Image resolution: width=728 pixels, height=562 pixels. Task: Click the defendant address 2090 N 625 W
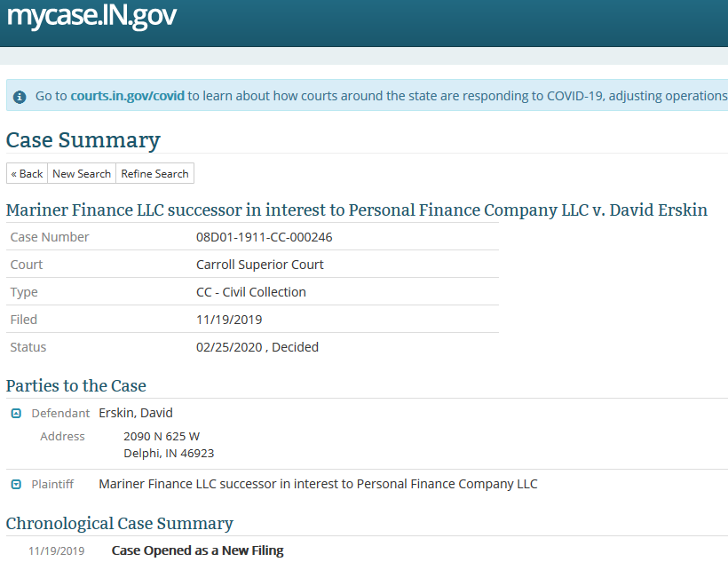[x=162, y=436]
